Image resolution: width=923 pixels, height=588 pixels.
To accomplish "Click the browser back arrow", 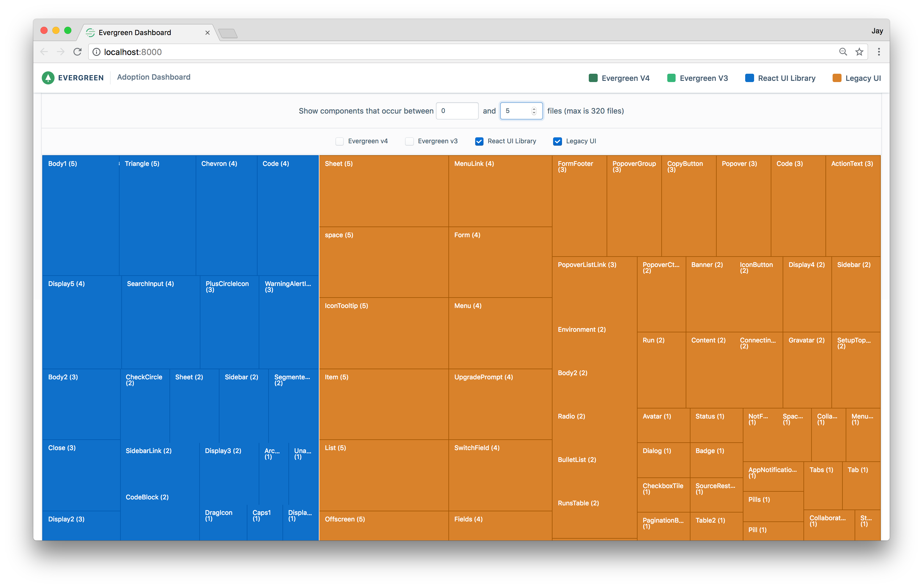I will pyautogui.click(x=44, y=52).
